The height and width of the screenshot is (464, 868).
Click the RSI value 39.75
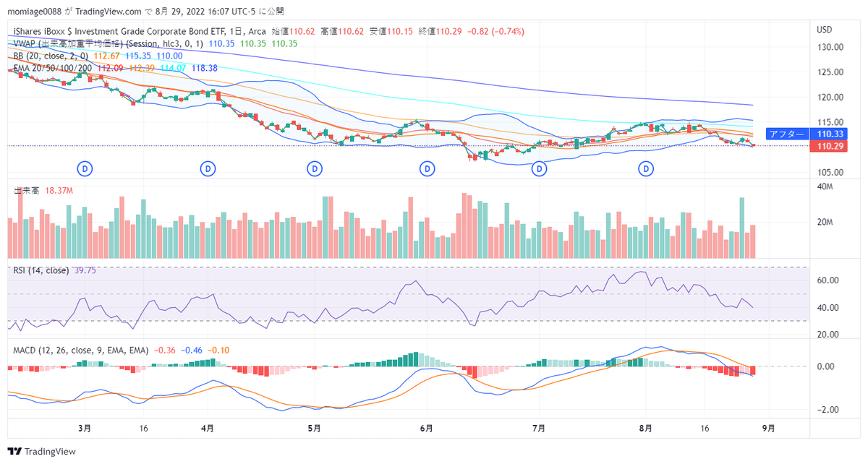pyautogui.click(x=85, y=270)
